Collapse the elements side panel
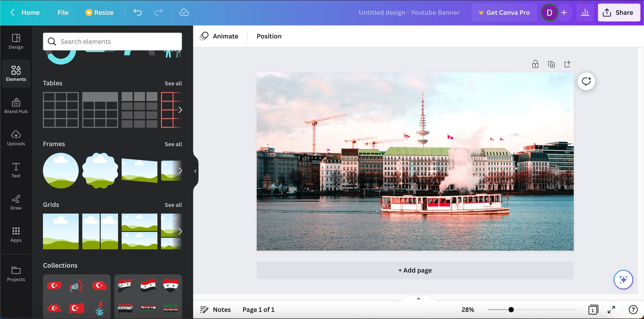The width and height of the screenshot is (644, 319). pyautogui.click(x=195, y=171)
